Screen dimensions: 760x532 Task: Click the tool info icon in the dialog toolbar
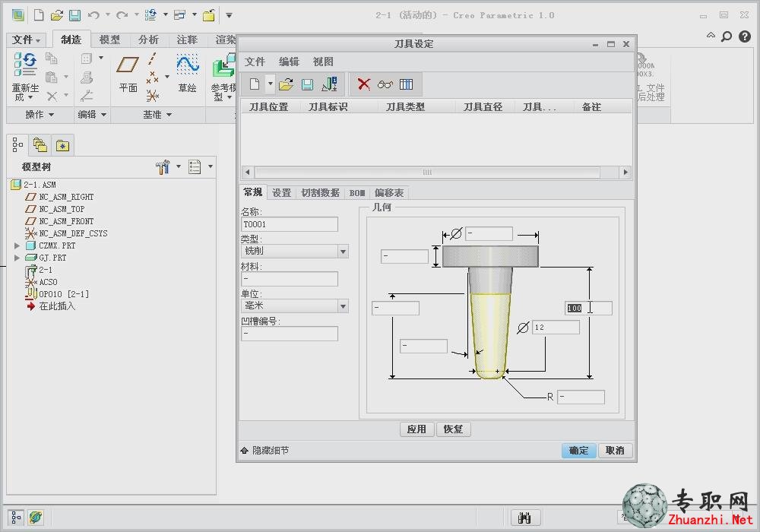pos(330,84)
